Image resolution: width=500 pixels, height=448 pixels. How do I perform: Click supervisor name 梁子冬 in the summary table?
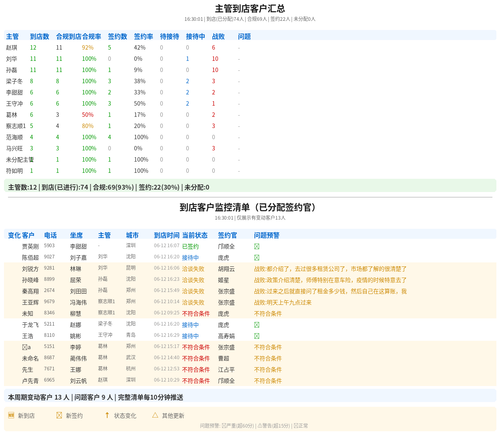coord(14,81)
